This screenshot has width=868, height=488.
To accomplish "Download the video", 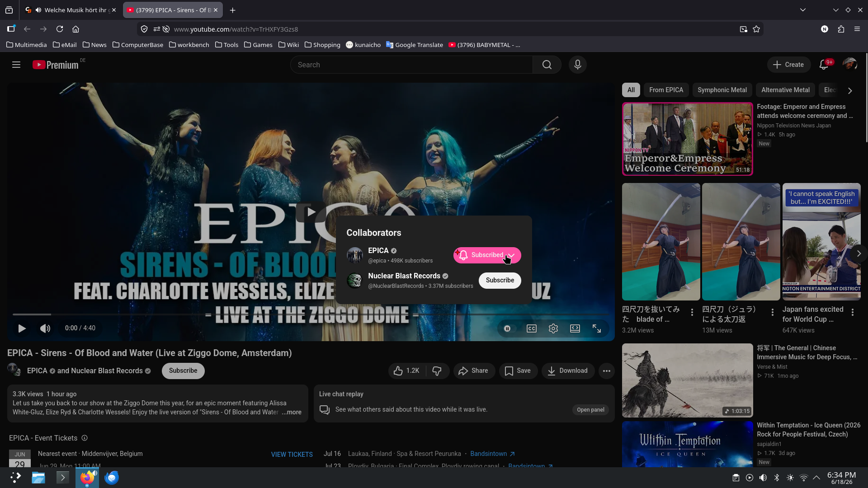I will tap(568, 371).
